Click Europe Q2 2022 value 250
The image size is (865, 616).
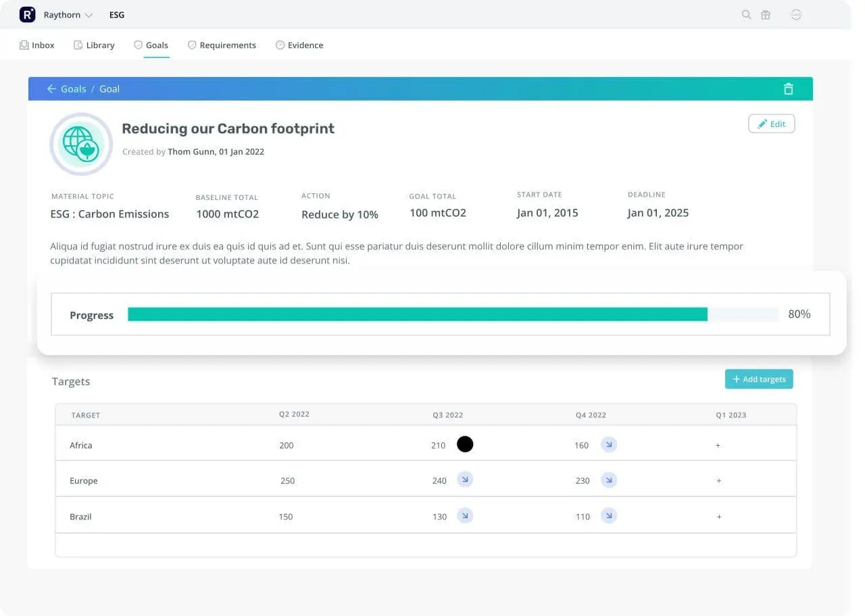point(288,481)
